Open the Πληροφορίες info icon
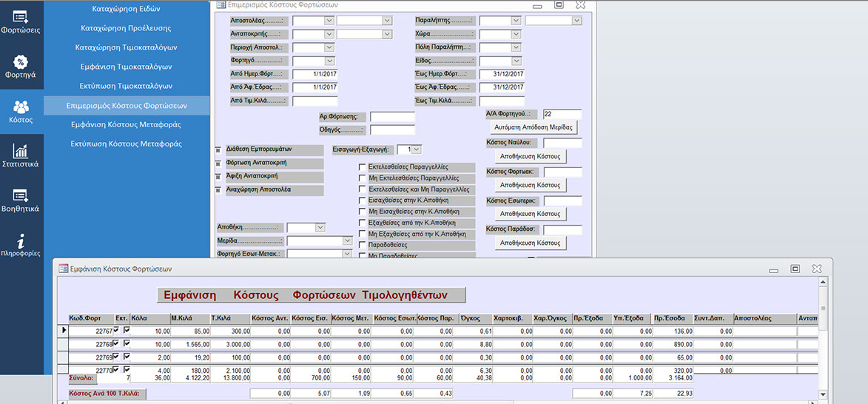Viewport: 868px width, 404px height. coord(21,245)
